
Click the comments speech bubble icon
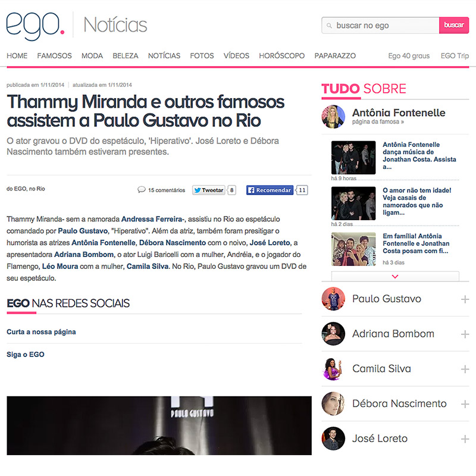(x=142, y=190)
